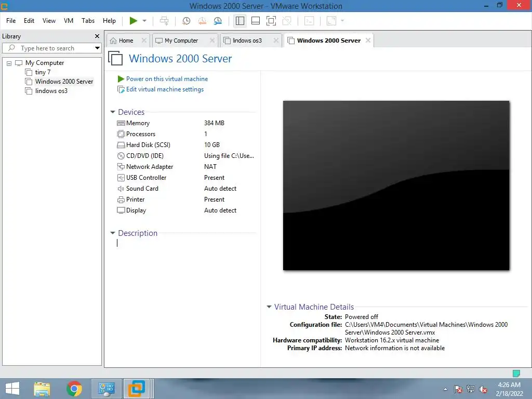This screenshot has height=399, width=532.
Task: Switch to the My Computer tab
Action: pos(181,41)
